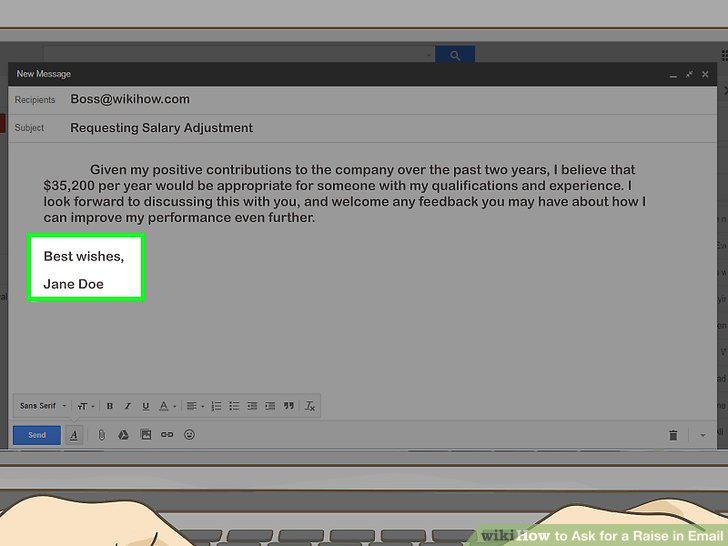The width and height of the screenshot is (728, 546).
Task: Minimize the New Message window
Action: 673,74
